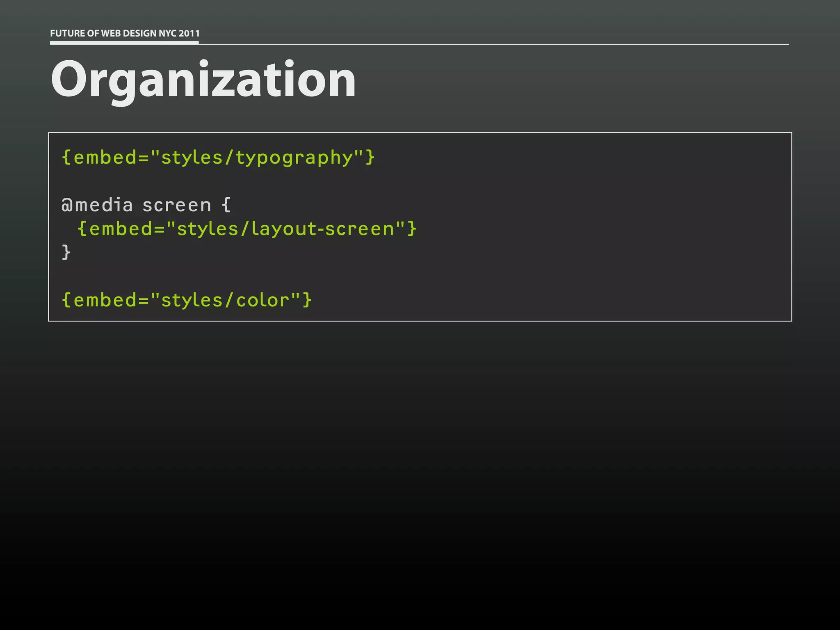
Task: Click the word styles in the typography embed
Action: tap(192, 158)
